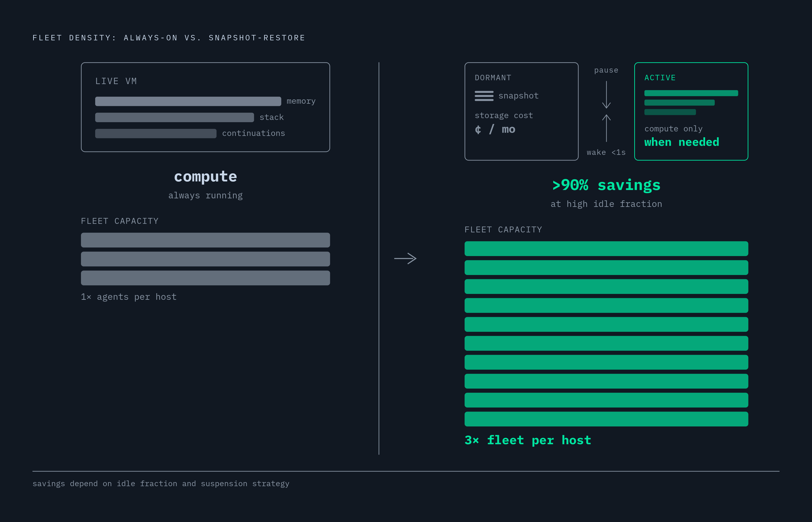Click the wake upward arrow

[x=606, y=128]
